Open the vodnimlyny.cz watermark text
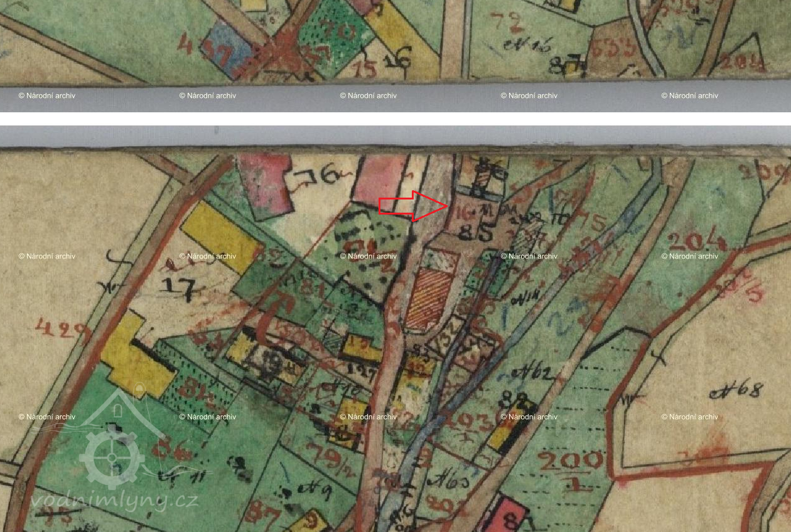Viewport: 791px width, 532px height. (114, 500)
